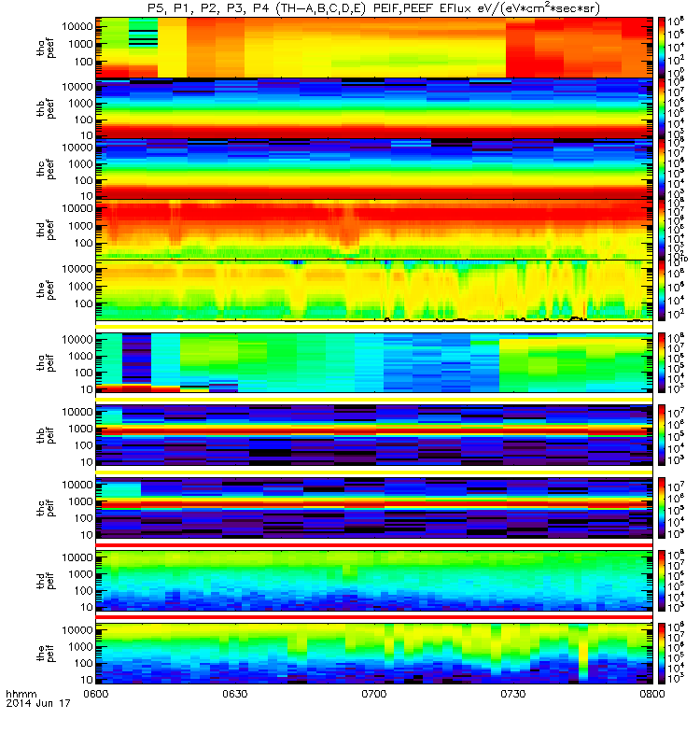Click the thd peif spectrogram panel
The height and width of the screenshot is (747, 700).
[374, 581]
